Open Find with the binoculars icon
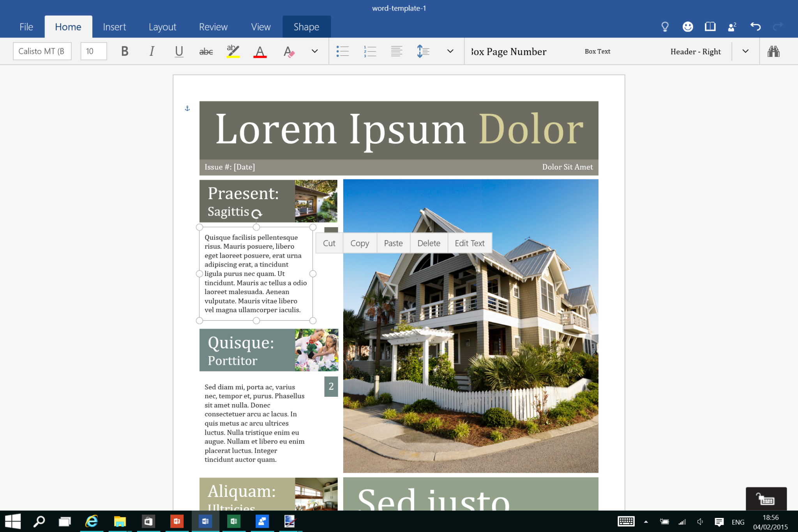The height and width of the screenshot is (532, 798). click(x=774, y=51)
